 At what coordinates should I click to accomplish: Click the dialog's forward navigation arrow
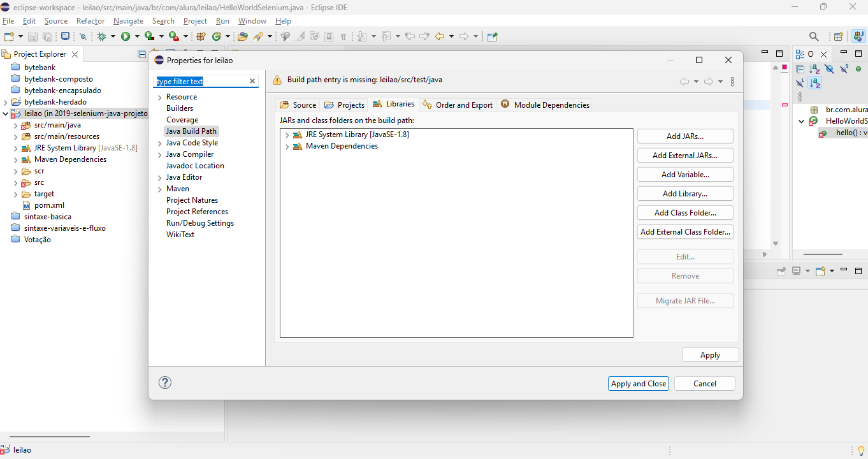coord(709,82)
